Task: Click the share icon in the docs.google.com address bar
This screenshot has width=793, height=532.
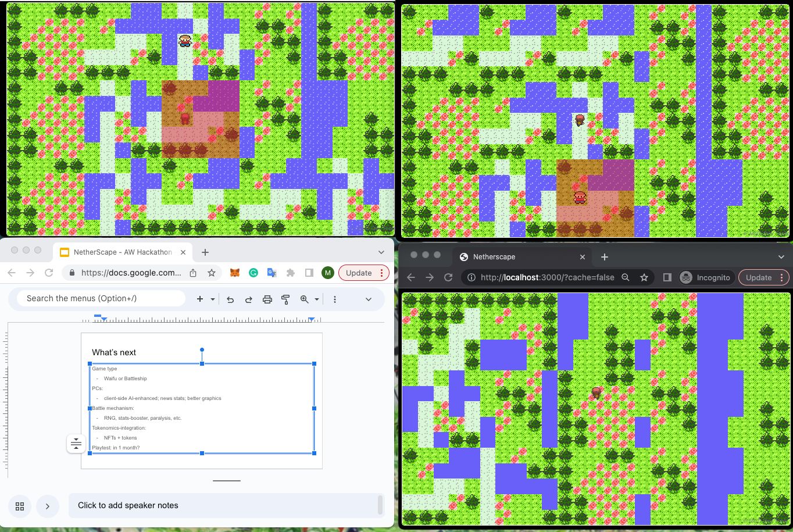Action: coord(193,273)
